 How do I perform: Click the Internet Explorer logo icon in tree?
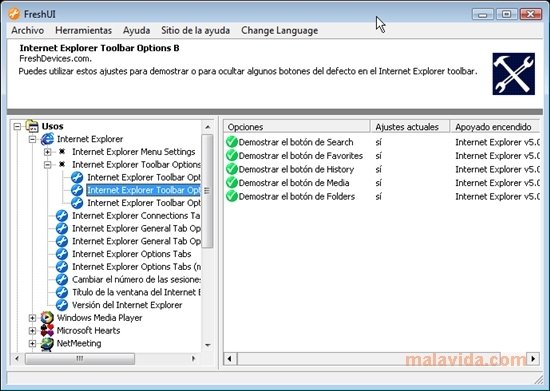(x=47, y=139)
